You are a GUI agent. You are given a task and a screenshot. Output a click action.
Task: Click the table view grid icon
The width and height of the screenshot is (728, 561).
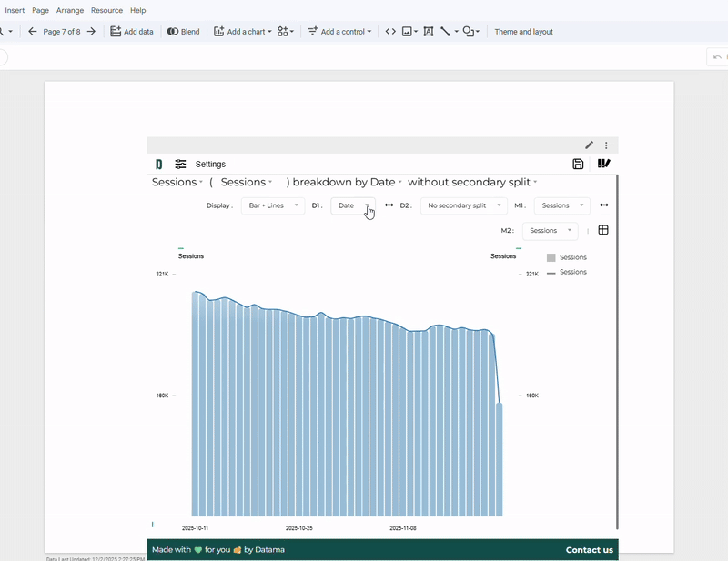(603, 230)
